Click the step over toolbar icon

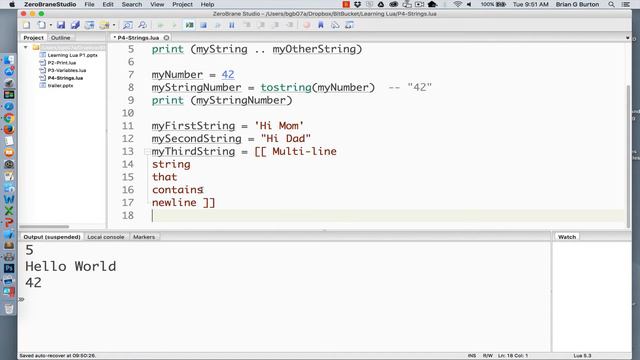coord(260,25)
